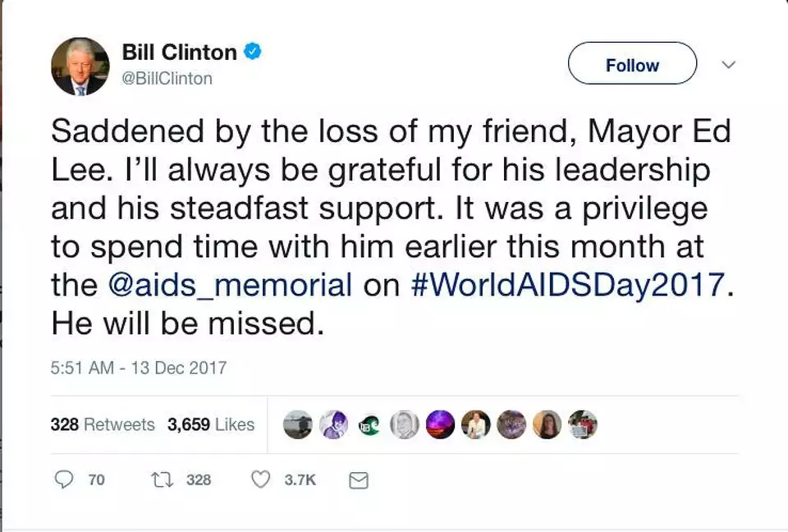Follow Bill Clinton's account

pos(632,64)
